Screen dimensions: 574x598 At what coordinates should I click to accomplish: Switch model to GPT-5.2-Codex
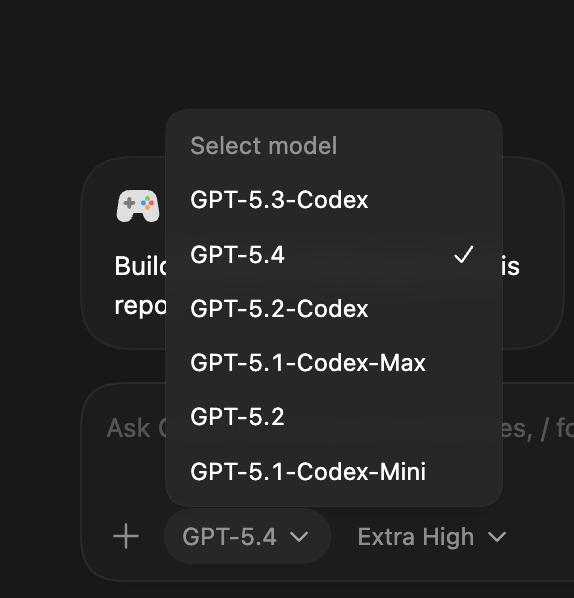point(334,309)
